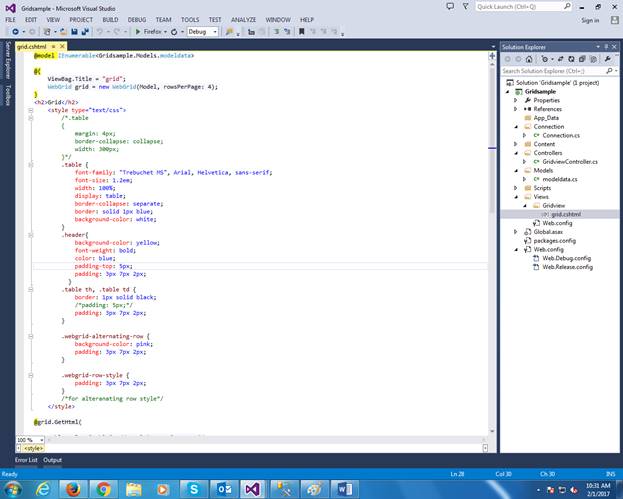Click the Sign in link
Screen dimensions: 623x499
tap(590, 20)
